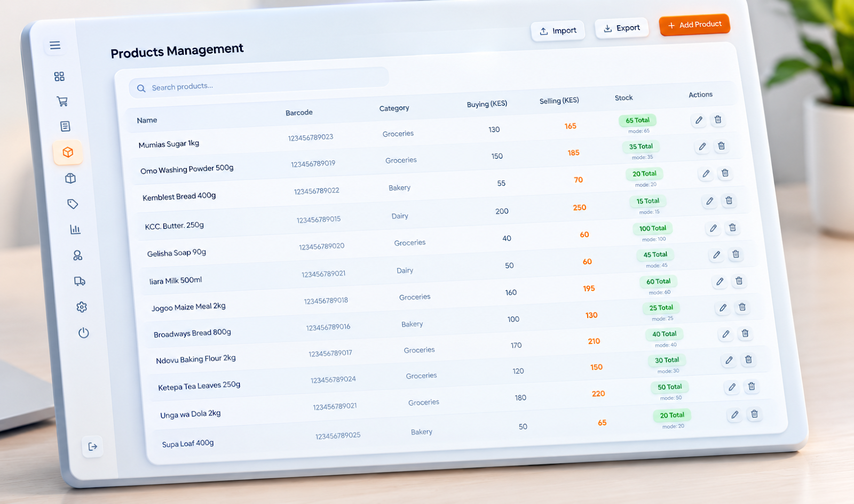The image size is (854, 504).
Task: Select the highlighted orange products box icon
Action: click(x=68, y=153)
